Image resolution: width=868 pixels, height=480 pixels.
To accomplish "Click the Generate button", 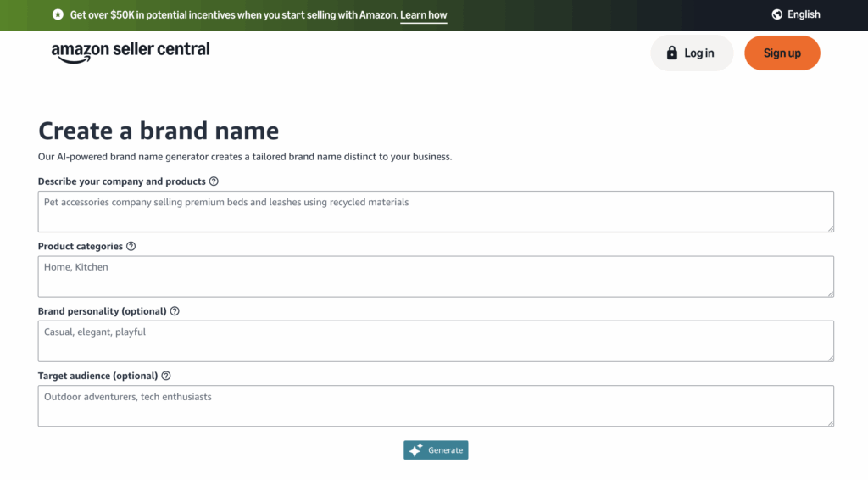I will point(436,450).
